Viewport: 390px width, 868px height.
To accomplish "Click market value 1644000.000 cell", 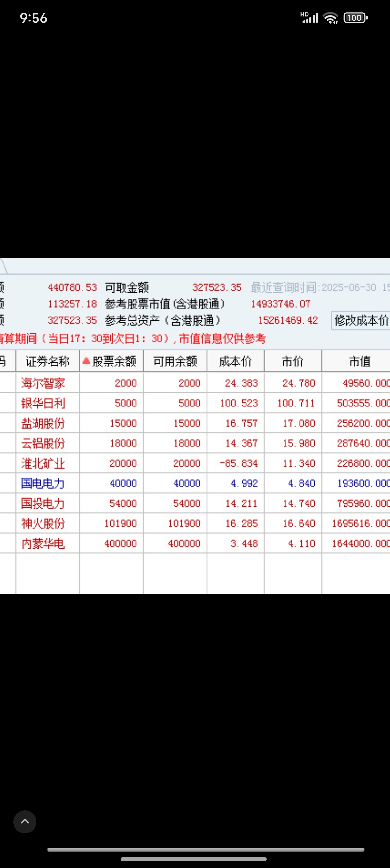I will pyautogui.click(x=361, y=543).
